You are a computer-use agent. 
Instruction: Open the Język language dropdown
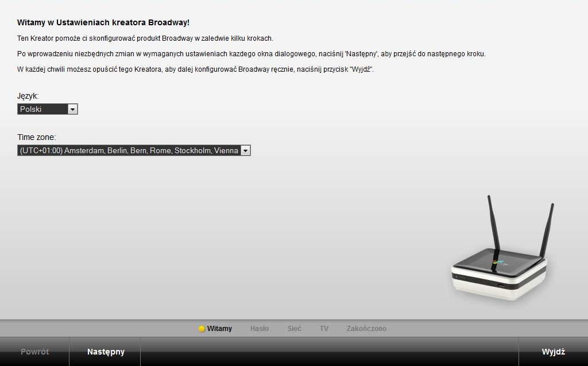[47, 109]
